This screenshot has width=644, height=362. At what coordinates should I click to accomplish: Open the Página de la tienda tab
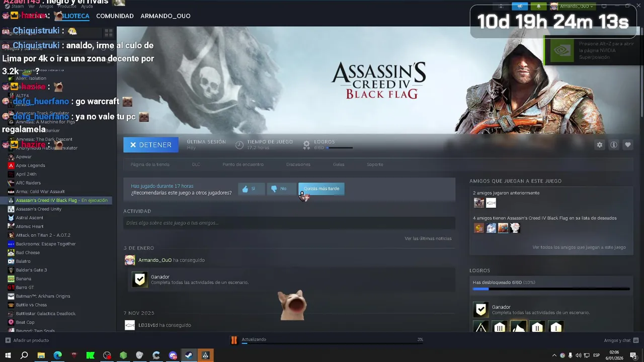[150, 164]
